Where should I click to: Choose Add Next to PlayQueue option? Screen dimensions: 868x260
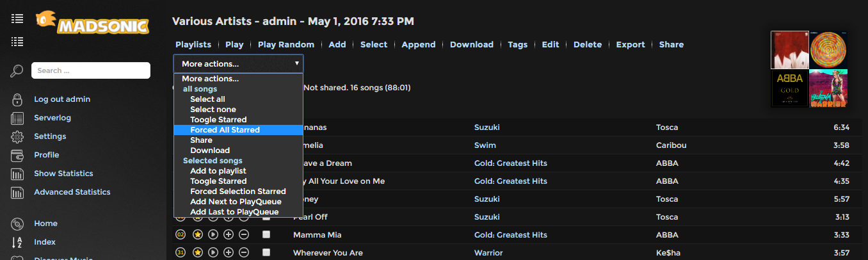click(x=236, y=202)
